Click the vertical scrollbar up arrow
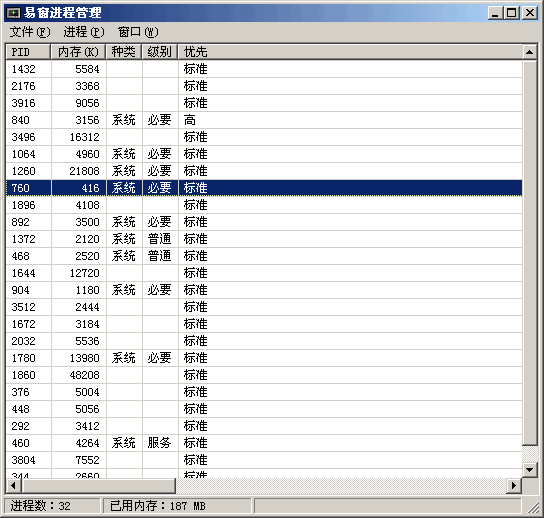This screenshot has height=518, width=544. coord(529,52)
